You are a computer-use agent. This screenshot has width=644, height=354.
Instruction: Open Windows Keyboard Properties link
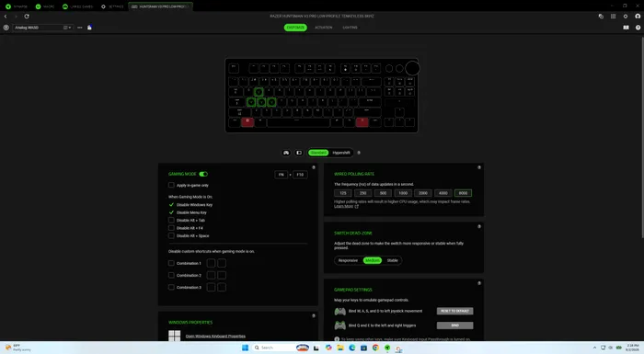[x=215, y=336]
